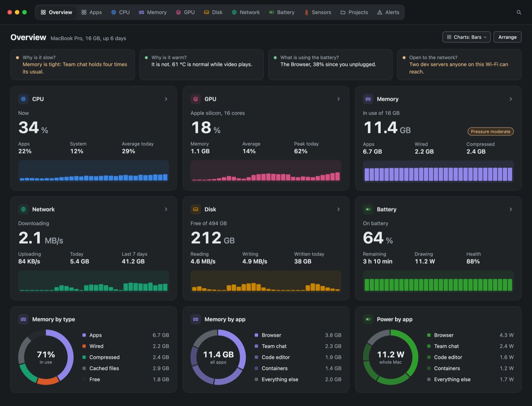Open the 'Open to the network?' insight
The image size is (532, 406).
(459, 65)
